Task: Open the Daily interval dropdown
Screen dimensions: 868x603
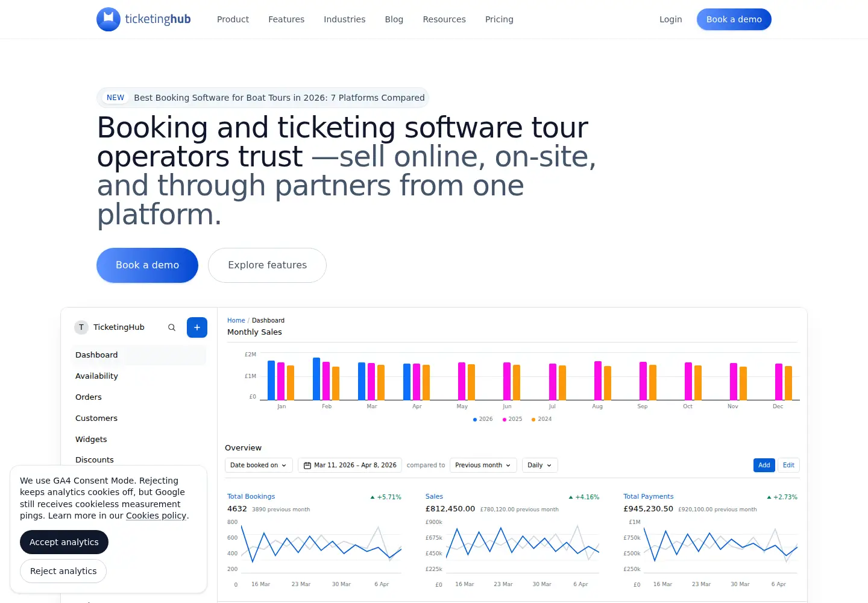Action: 540,466
